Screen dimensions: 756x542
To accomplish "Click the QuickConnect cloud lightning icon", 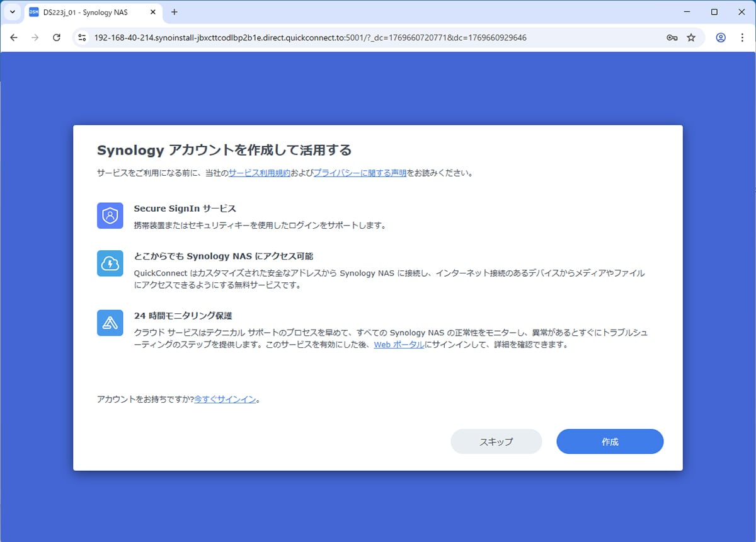I will [x=110, y=263].
